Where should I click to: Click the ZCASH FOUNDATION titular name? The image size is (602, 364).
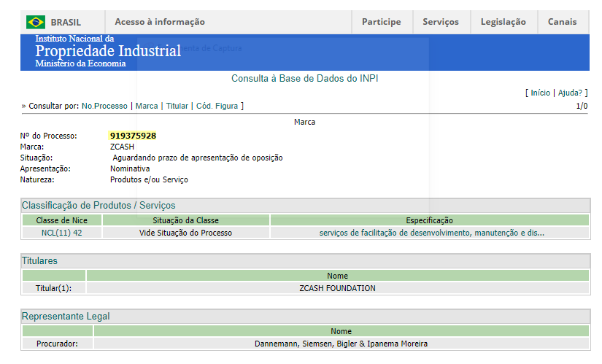337,288
